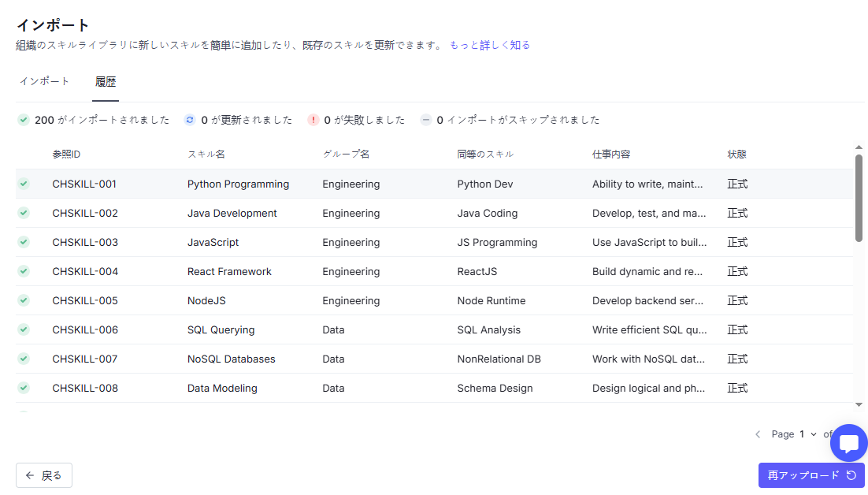
Task: Click the vertical scrollbar thumb of table
Action: click(859, 197)
